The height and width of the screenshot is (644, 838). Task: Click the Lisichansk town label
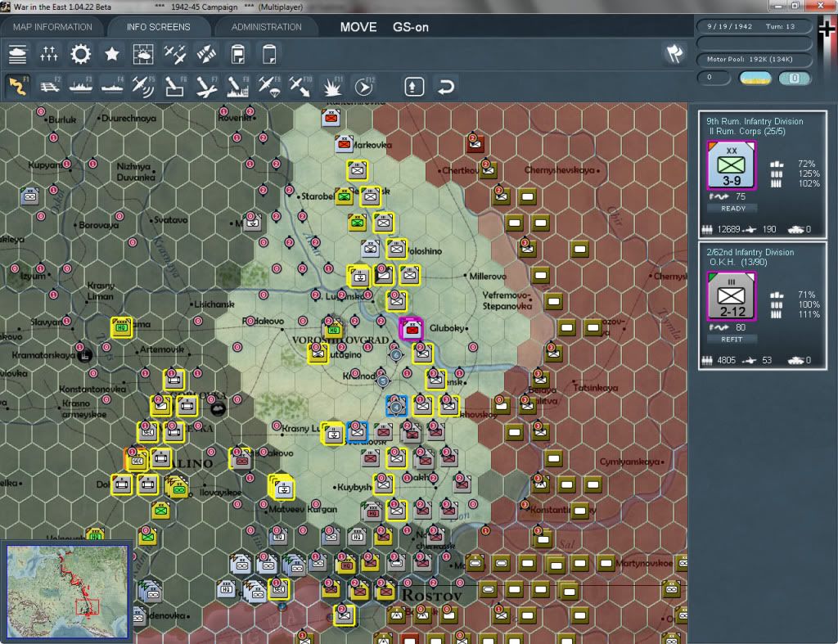tap(214, 304)
